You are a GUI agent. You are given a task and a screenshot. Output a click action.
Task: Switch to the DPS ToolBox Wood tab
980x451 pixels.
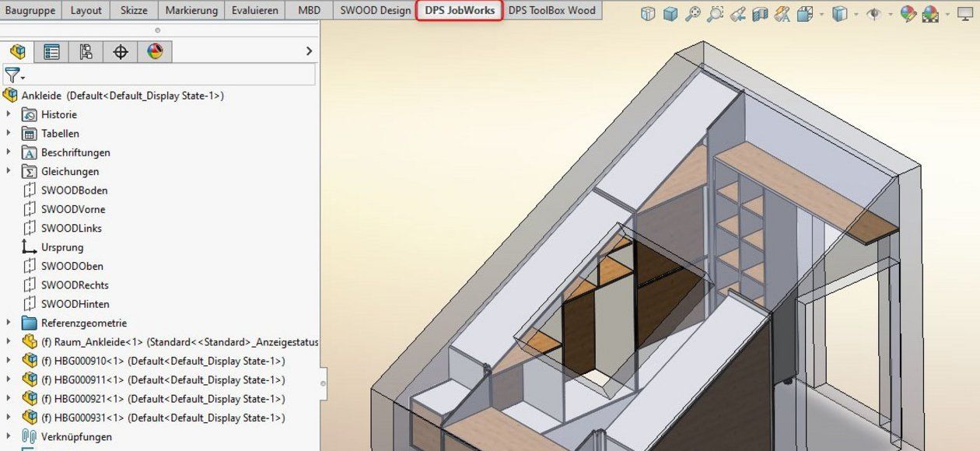tap(551, 11)
